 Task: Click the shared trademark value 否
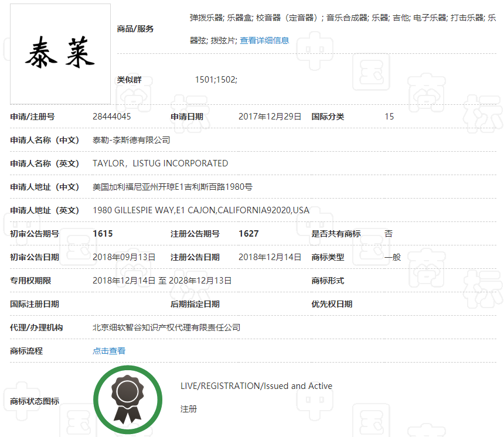pos(389,234)
